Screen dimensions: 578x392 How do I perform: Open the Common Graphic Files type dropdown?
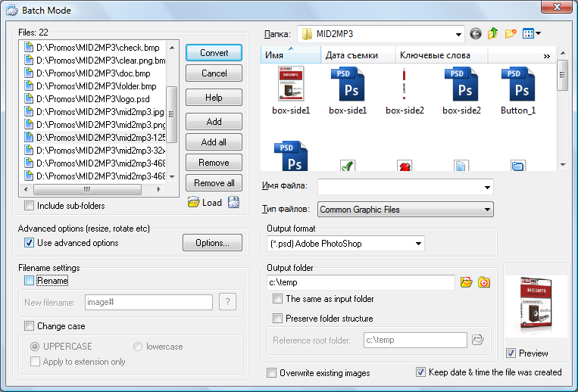pos(487,210)
